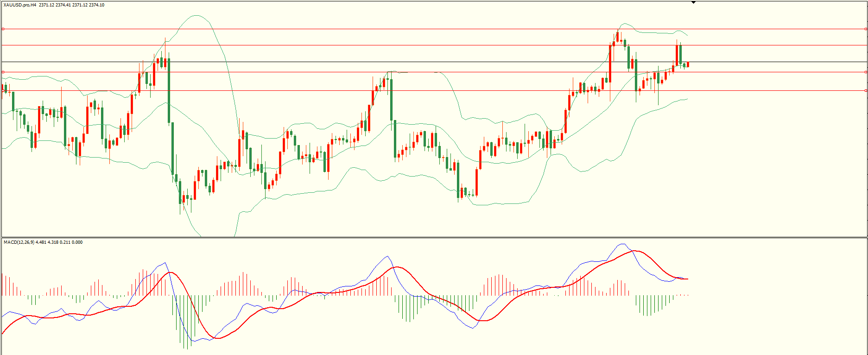Click right handle of topmost red line

866,29
